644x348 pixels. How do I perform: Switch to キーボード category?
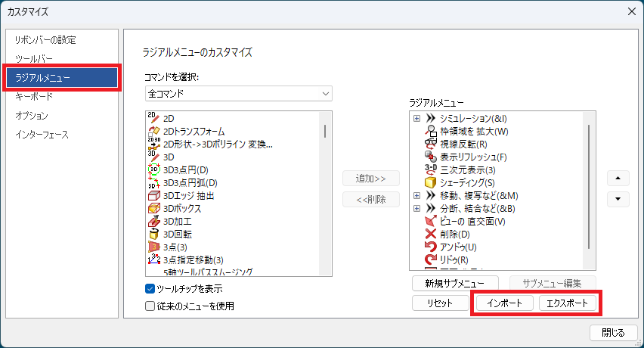(x=34, y=97)
